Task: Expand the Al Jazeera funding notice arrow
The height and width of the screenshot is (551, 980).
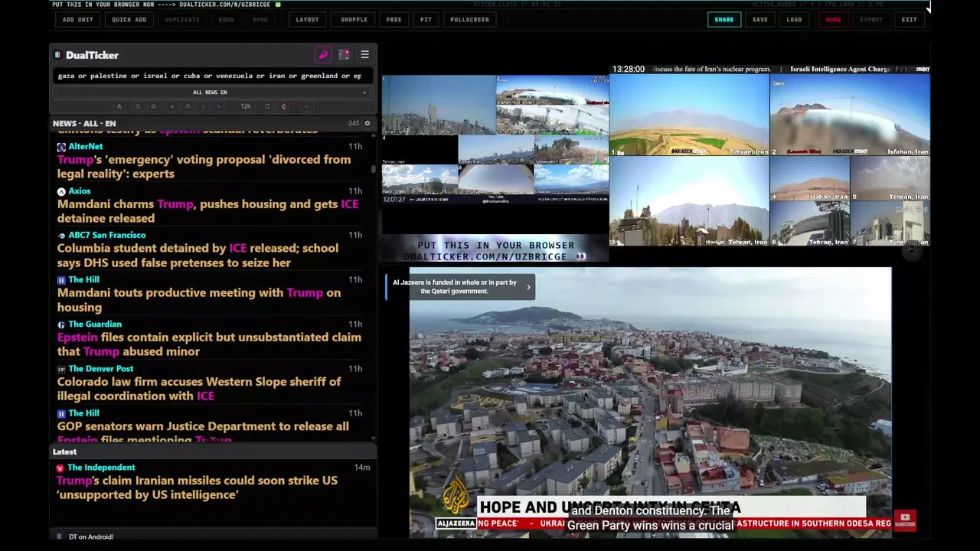Action: [x=528, y=287]
